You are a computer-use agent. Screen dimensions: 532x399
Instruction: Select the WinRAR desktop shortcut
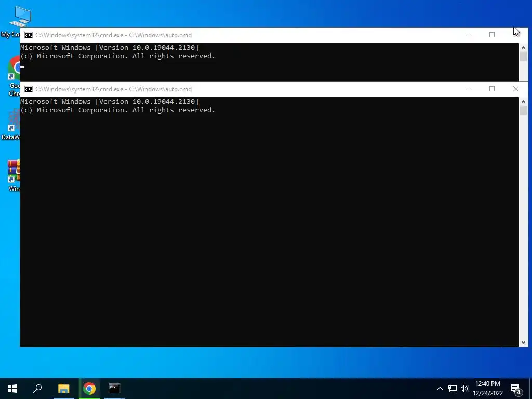point(14,176)
